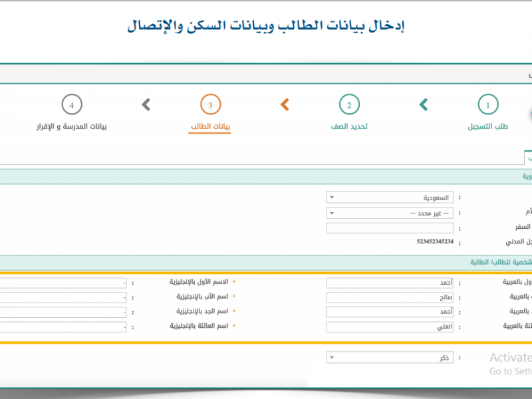Open the dropdown showing غير محدد
Image resolution: width=532 pixels, height=399 pixels.
(390, 213)
